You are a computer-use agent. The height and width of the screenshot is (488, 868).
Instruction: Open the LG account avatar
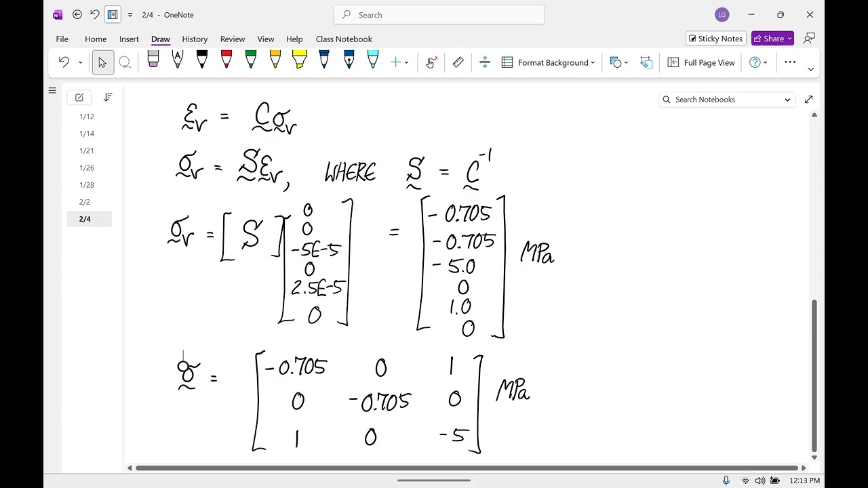(722, 14)
